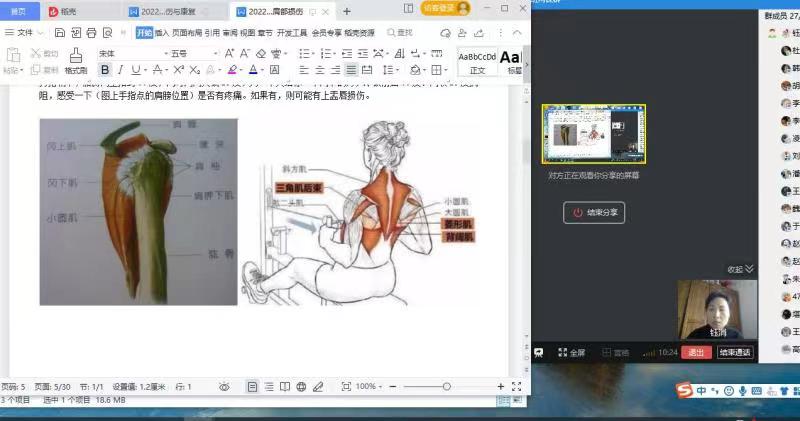Toggle bold formatting in the ribbon

point(105,70)
